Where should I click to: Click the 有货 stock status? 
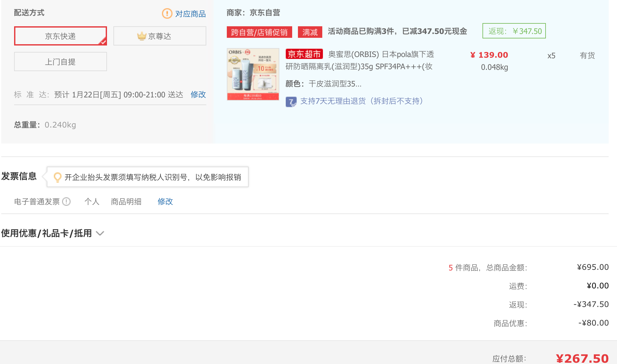coord(587,55)
